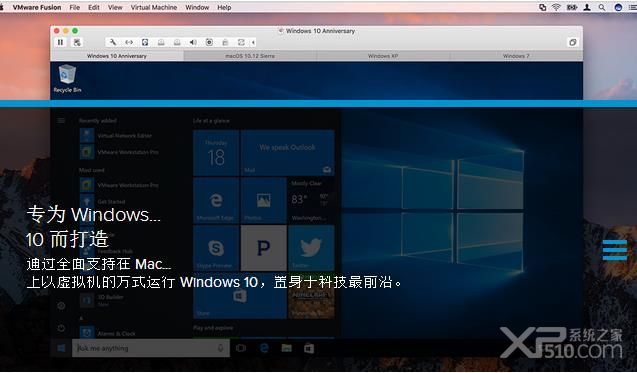Click the Ask me anything search box
The height and width of the screenshot is (373, 637).
[x=150, y=348]
